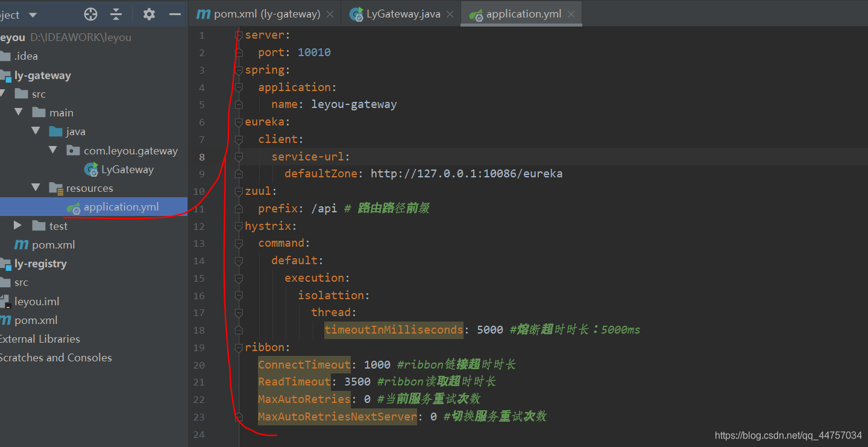Screen dimensions: 868x447
Task: Click the timeoutInMilliseconds key
Action: (x=394, y=330)
